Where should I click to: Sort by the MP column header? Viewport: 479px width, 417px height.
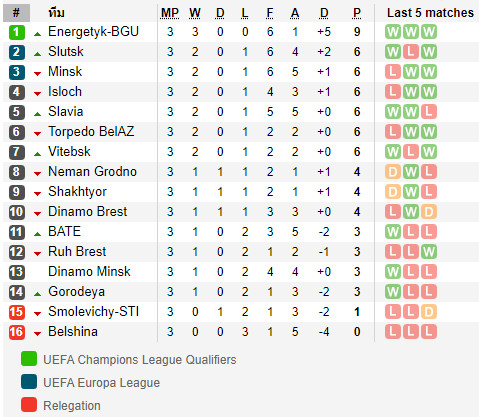click(170, 13)
